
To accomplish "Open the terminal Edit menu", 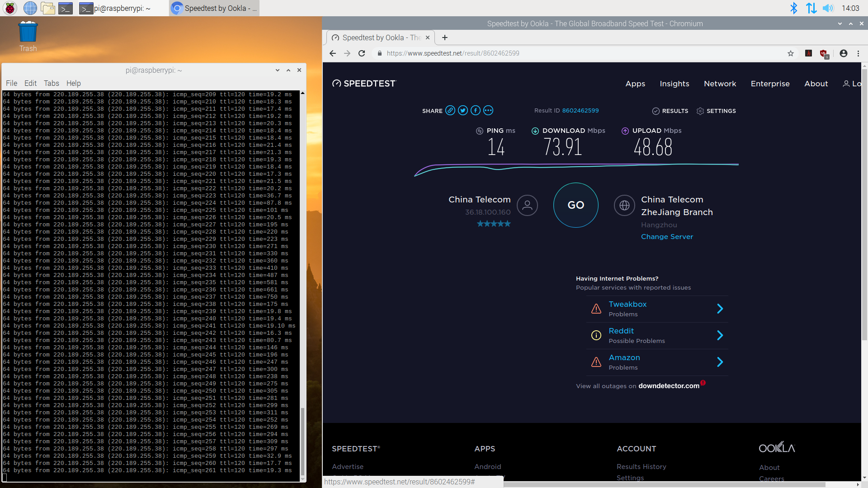I will (x=30, y=83).
